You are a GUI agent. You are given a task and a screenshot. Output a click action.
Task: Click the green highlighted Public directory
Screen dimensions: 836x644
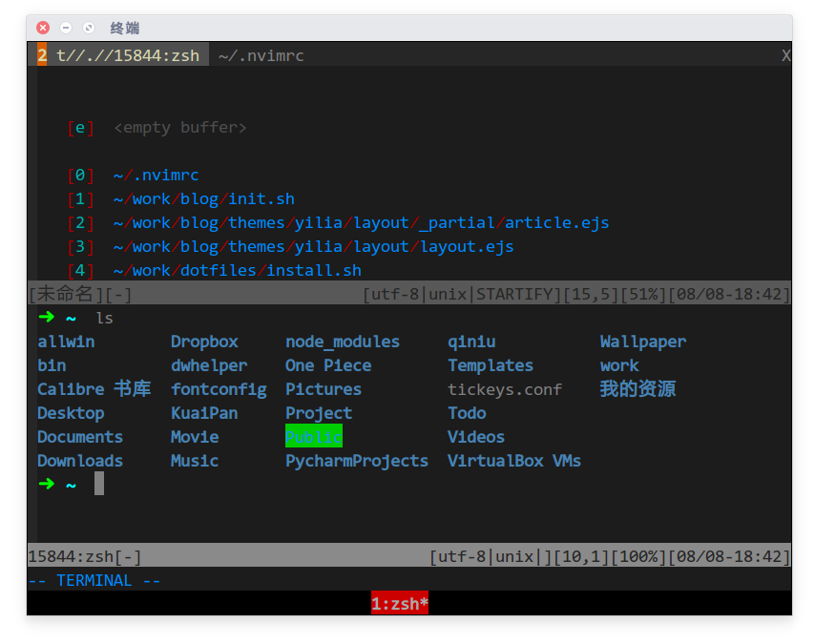[314, 436]
